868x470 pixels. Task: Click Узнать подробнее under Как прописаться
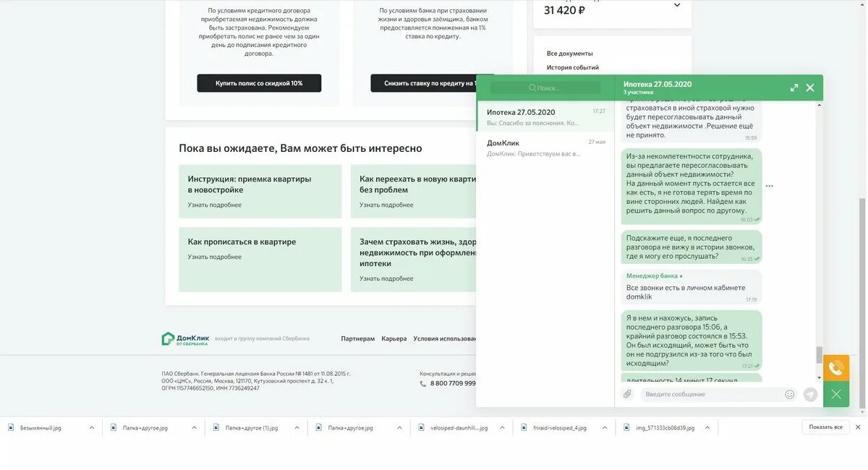(x=215, y=257)
